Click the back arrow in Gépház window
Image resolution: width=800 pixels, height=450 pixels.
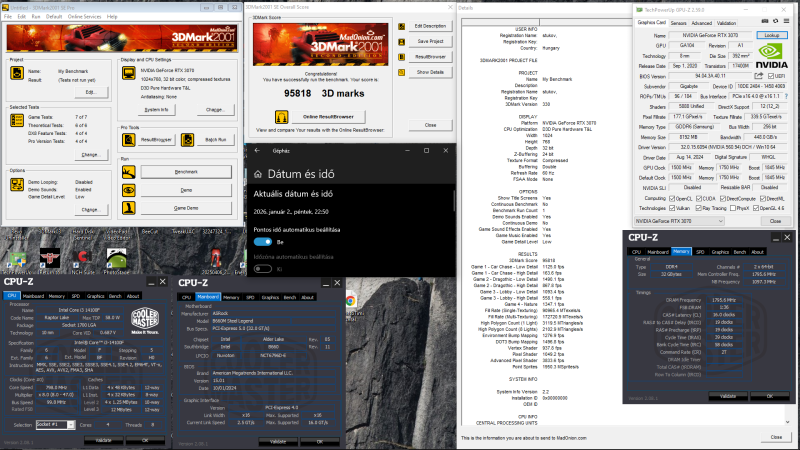257,151
